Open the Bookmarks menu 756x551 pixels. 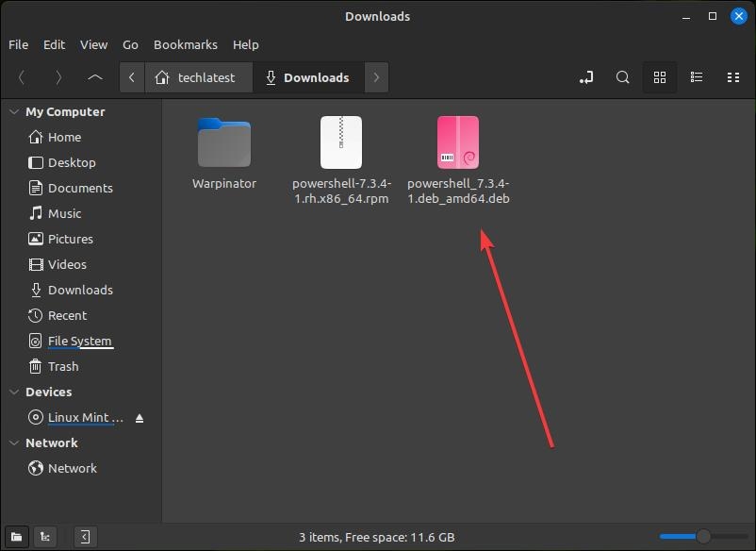[x=186, y=45]
